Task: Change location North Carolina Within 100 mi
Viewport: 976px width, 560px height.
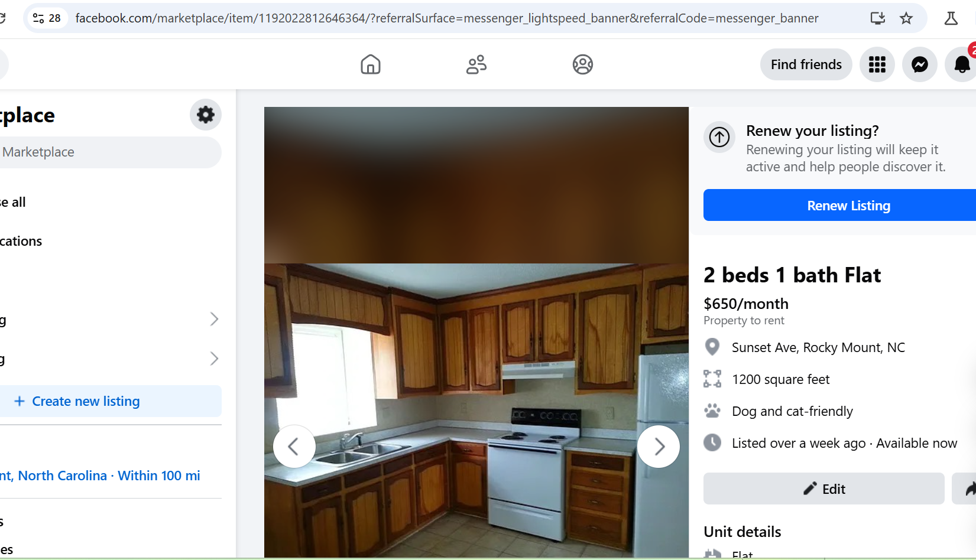Action: coord(100,476)
